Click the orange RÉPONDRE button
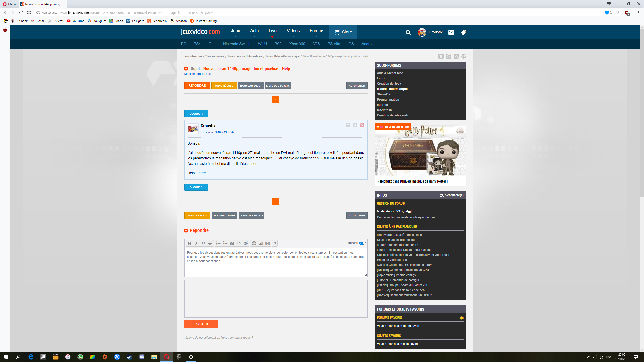The image size is (644, 362). coord(197,86)
